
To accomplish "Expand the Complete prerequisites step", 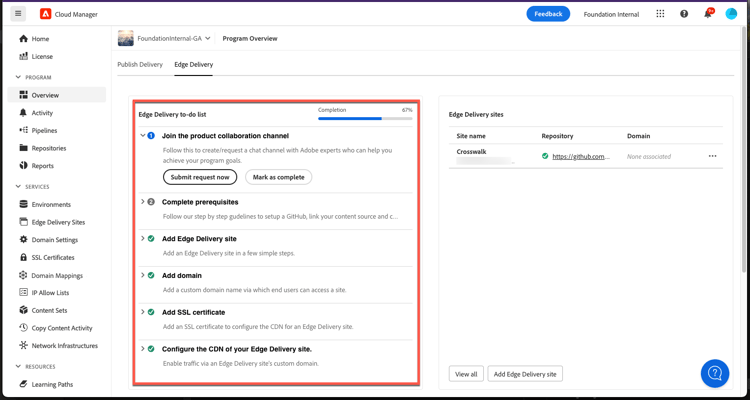I will click(x=143, y=202).
